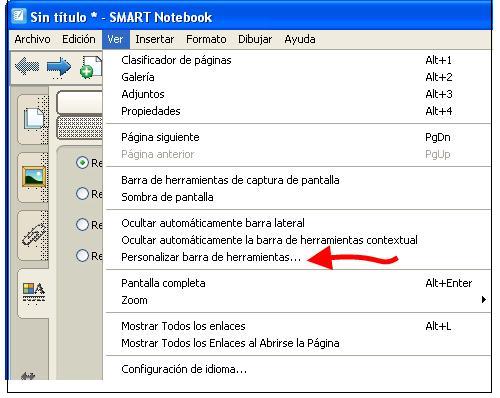
Task: Open the Archivo menu
Action: [32, 39]
